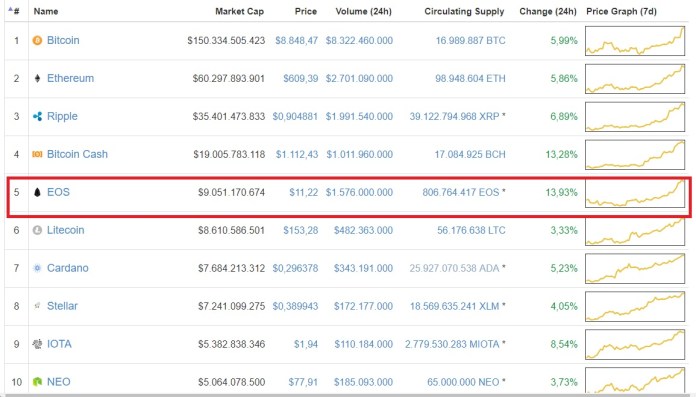Click Litecoin volume $482.363.000
696x397 pixels.
pyautogui.click(x=364, y=230)
